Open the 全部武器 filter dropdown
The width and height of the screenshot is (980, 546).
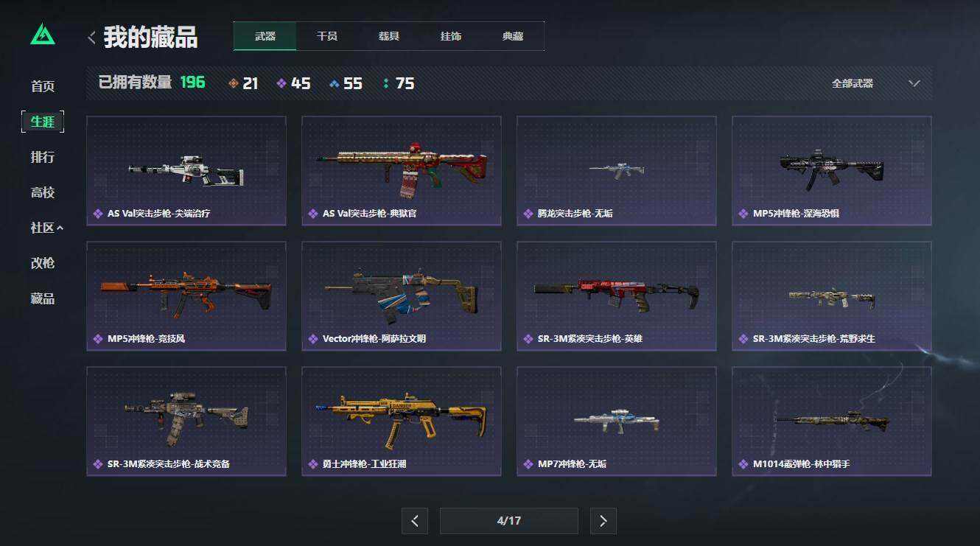(875, 83)
